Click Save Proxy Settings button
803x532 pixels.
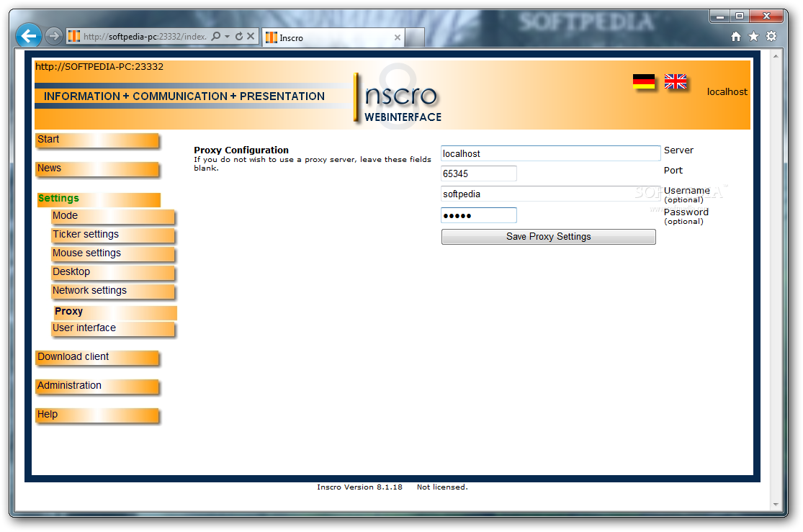pos(549,237)
